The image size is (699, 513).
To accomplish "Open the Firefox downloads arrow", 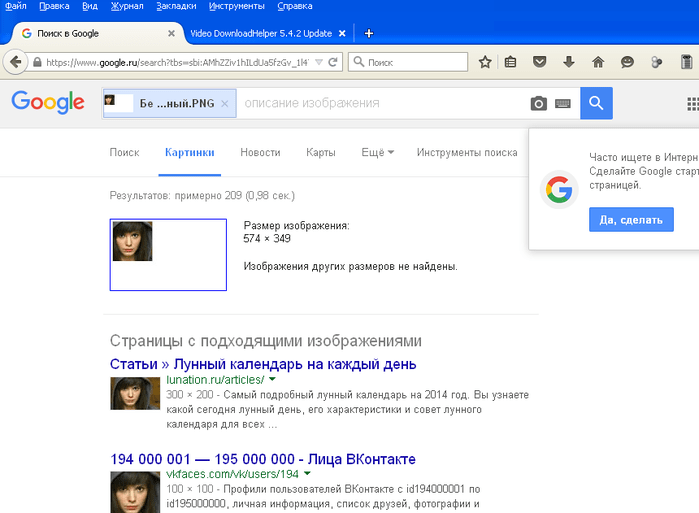I will point(568,62).
